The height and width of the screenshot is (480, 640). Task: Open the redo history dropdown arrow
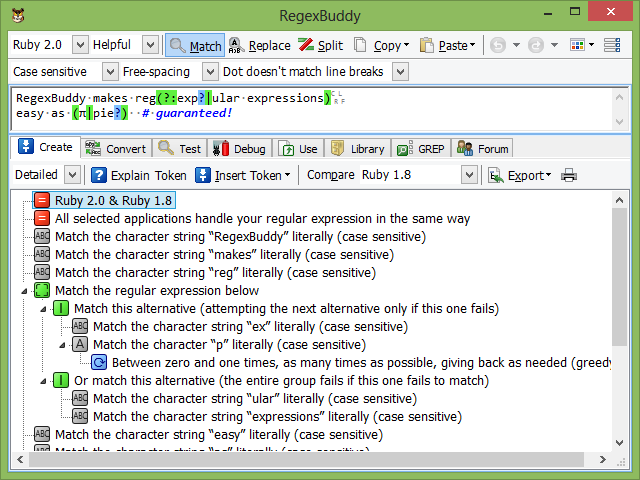554,45
